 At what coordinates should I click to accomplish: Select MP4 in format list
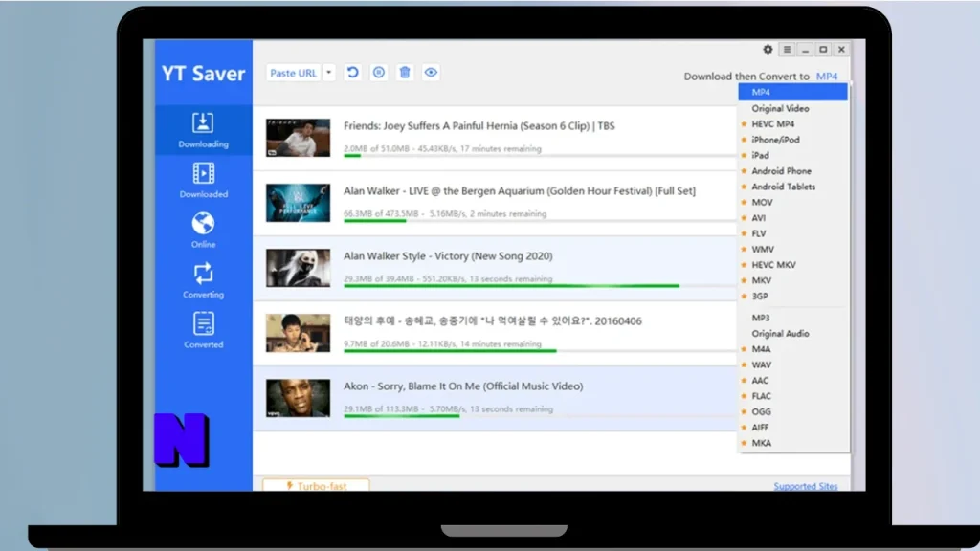click(x=792, y=92)
